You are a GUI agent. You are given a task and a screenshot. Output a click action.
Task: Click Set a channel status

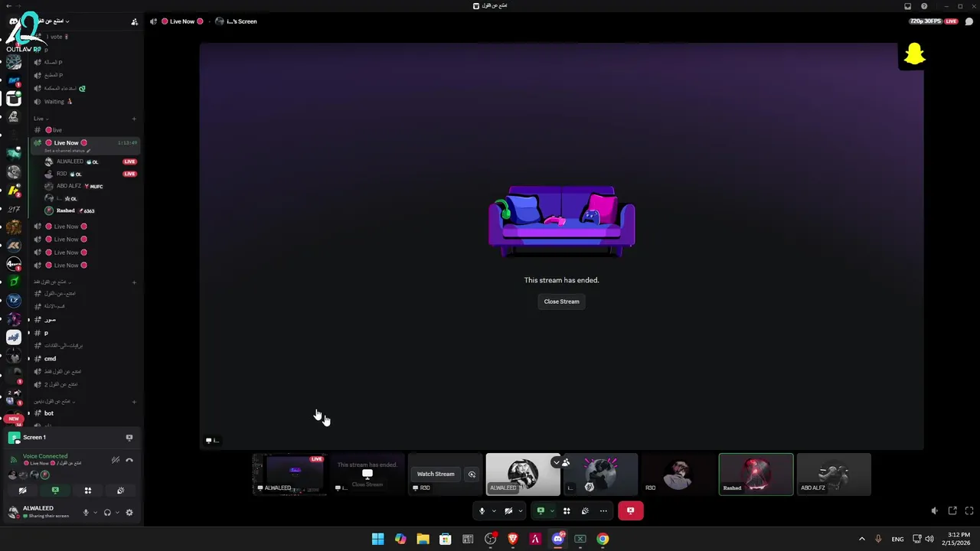pyautogui.click(x=67, y=151)
